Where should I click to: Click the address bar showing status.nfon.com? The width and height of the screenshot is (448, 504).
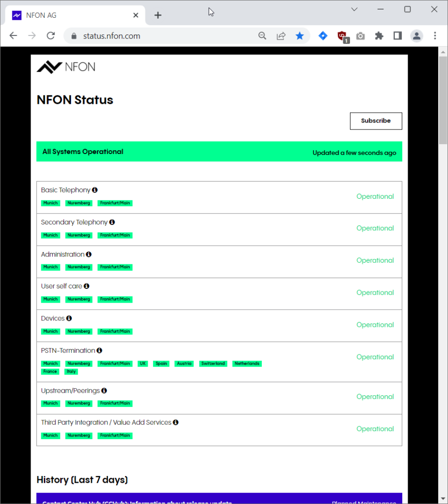pos(162,36)
